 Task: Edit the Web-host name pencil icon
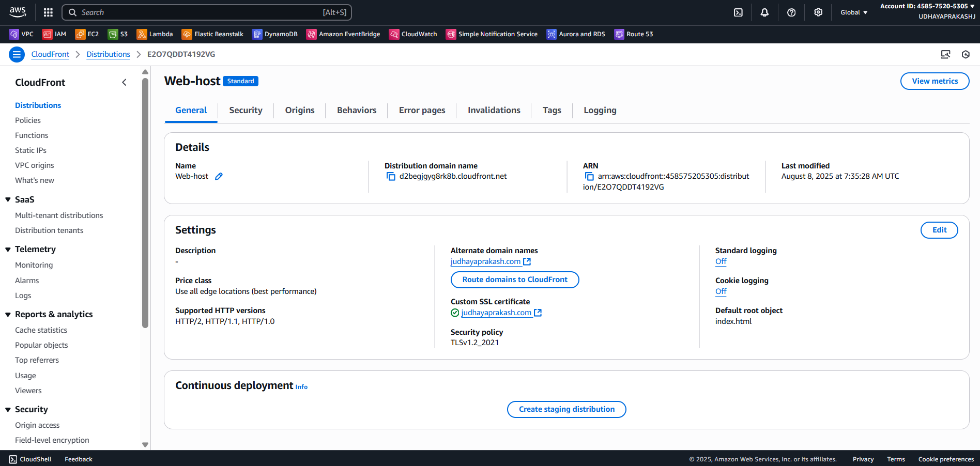[219, 176]
